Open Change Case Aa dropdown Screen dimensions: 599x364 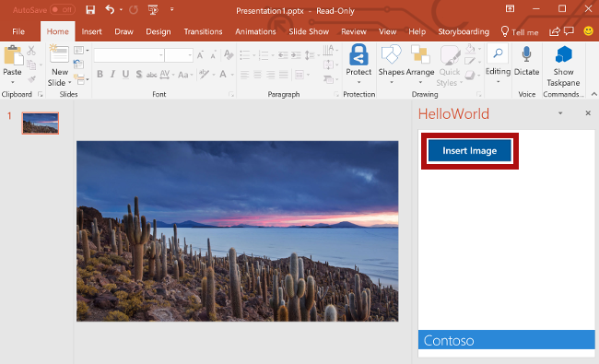[x=185, y=75]
